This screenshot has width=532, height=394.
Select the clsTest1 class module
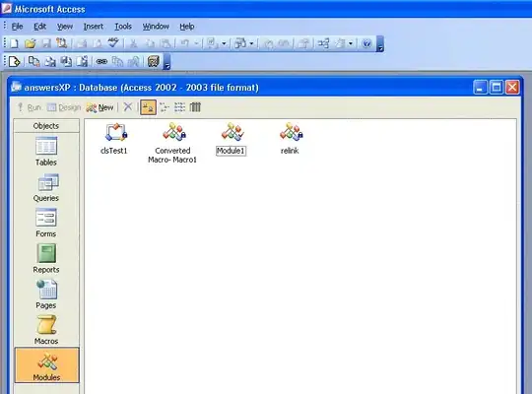(114, 139)
